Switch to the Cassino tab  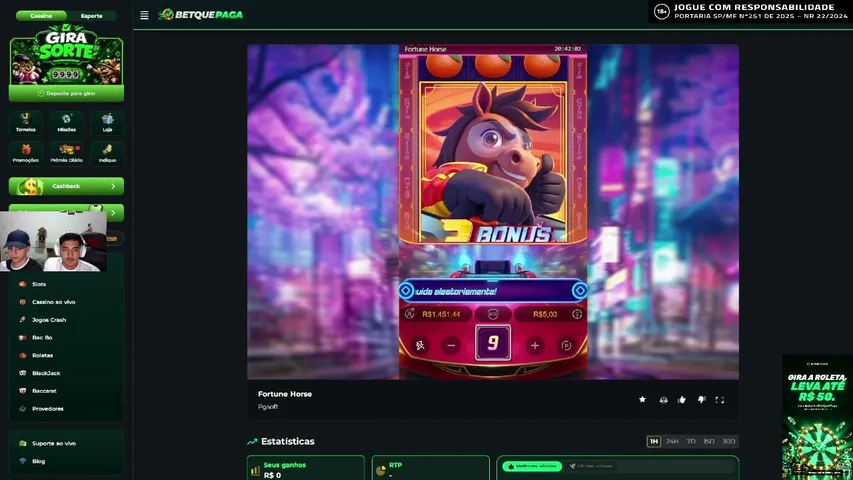41,16
